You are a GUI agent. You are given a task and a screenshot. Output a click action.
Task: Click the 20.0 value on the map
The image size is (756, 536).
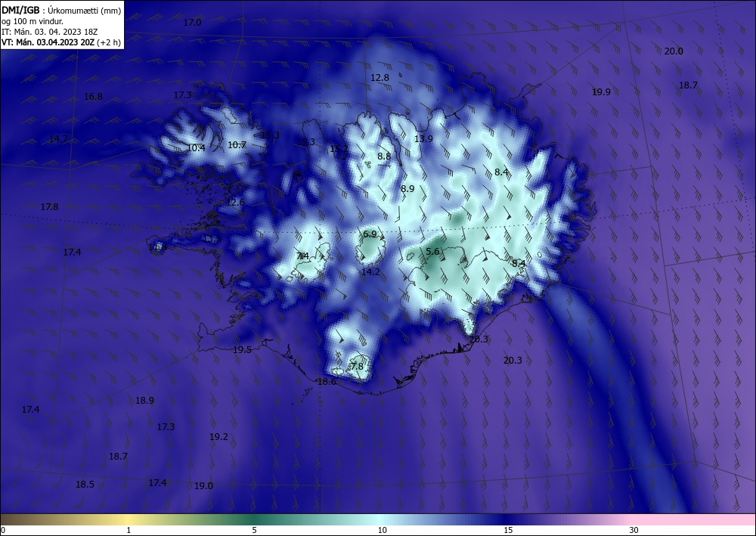(x=674, y=51)
